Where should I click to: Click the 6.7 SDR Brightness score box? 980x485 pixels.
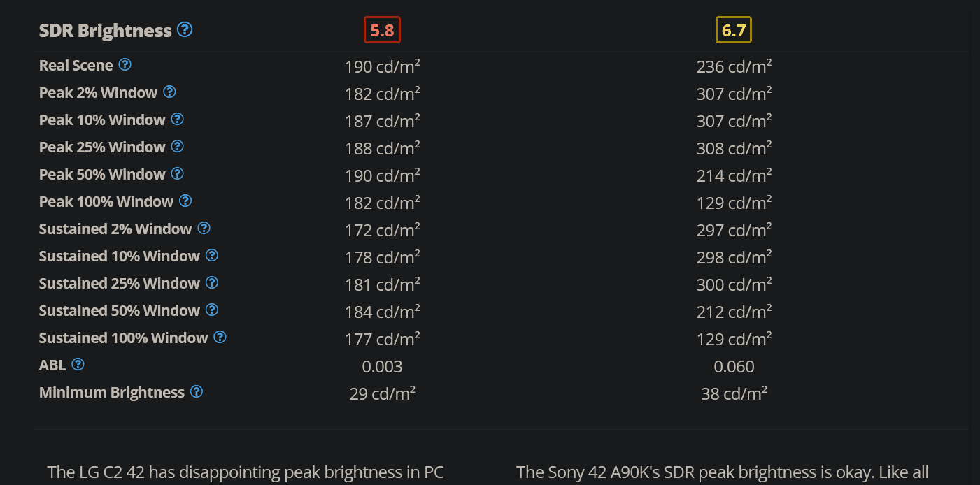[x=734, y=30]
